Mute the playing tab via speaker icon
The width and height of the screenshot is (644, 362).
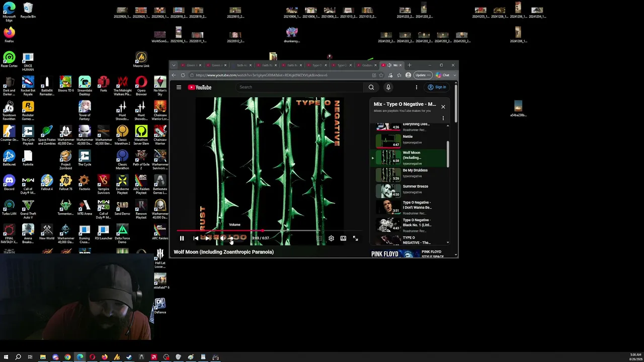389,65
